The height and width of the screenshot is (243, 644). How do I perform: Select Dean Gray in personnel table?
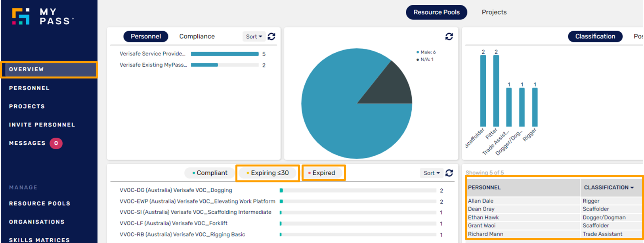tap(481, 209)
